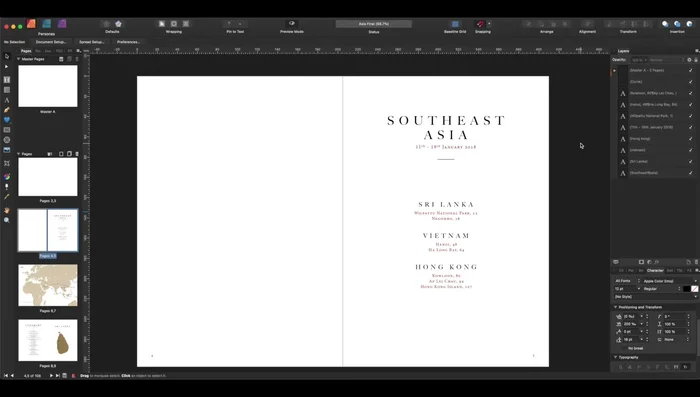Select the Move tool in left toolbar
This screenshot has width=700, height=397.
[x=7, y=56]
